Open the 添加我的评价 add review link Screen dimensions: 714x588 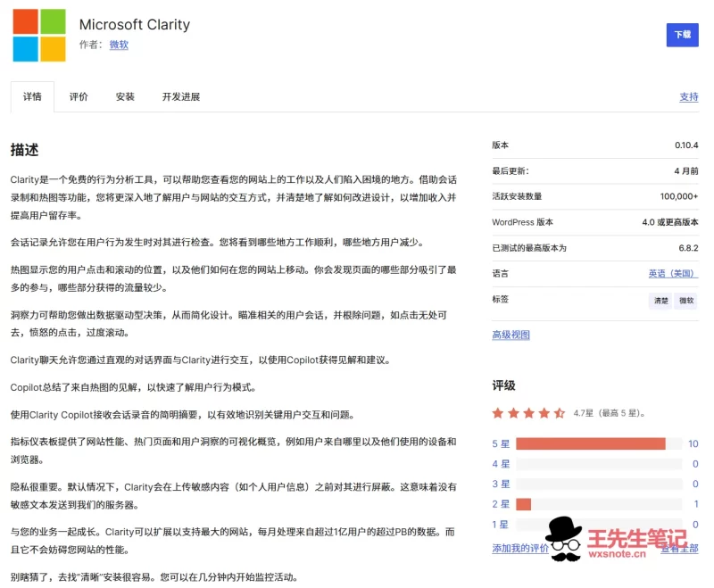520,548
